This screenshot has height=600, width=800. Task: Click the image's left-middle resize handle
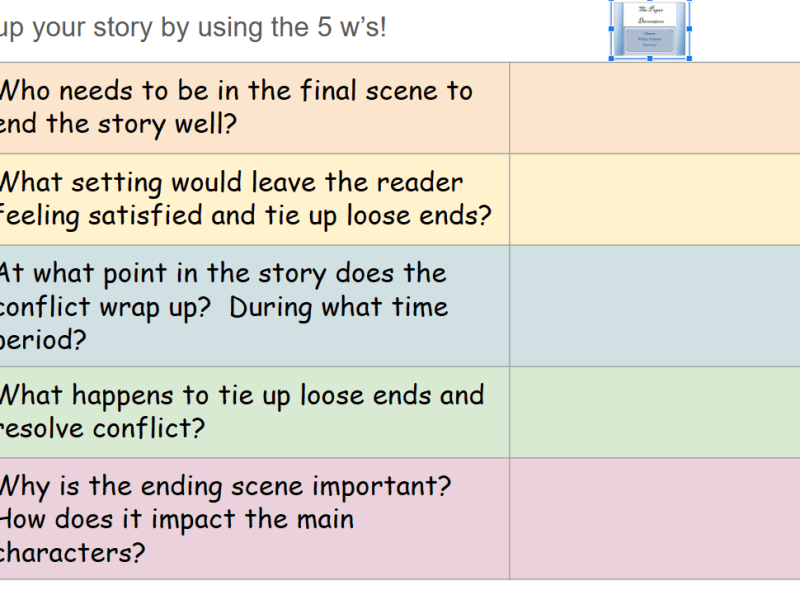(x=611, y=28)
